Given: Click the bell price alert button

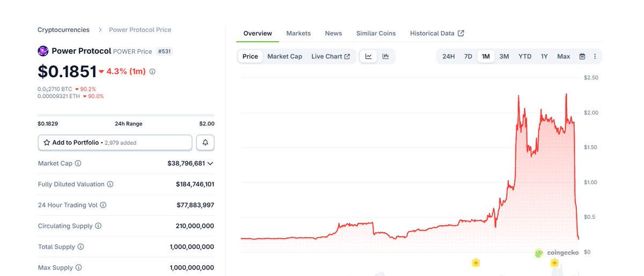Looking at the screenshot, I should (206, 143).
